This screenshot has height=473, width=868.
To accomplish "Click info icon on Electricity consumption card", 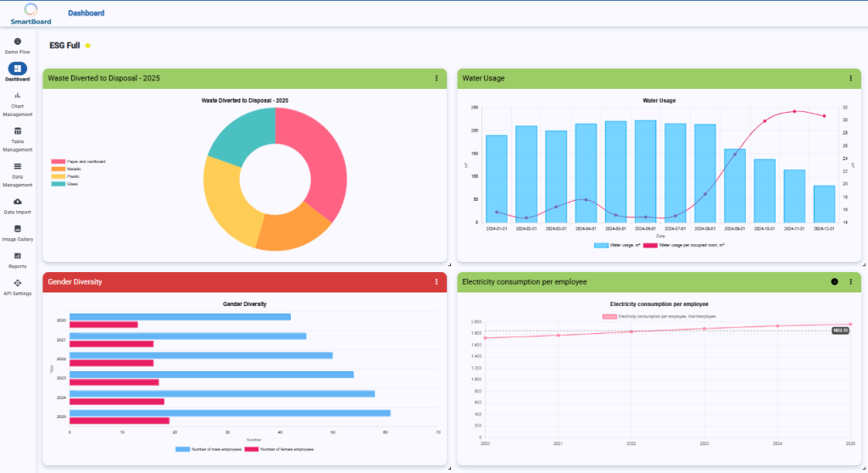I will click(834, 281).
